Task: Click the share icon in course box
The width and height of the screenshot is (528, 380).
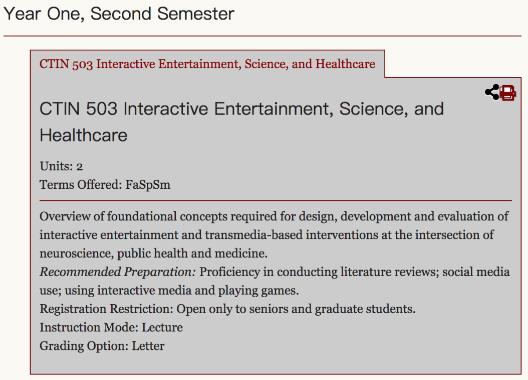Action: point(492,92)
